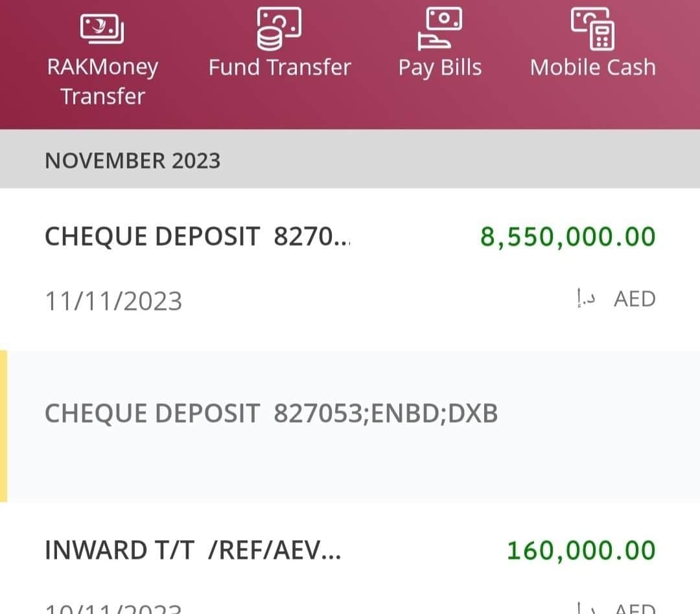Image resolution: width=700 pixels, height=614 pixels.
Task: Click the 11/11/2023 transaction date
Action: pos(113,301)
